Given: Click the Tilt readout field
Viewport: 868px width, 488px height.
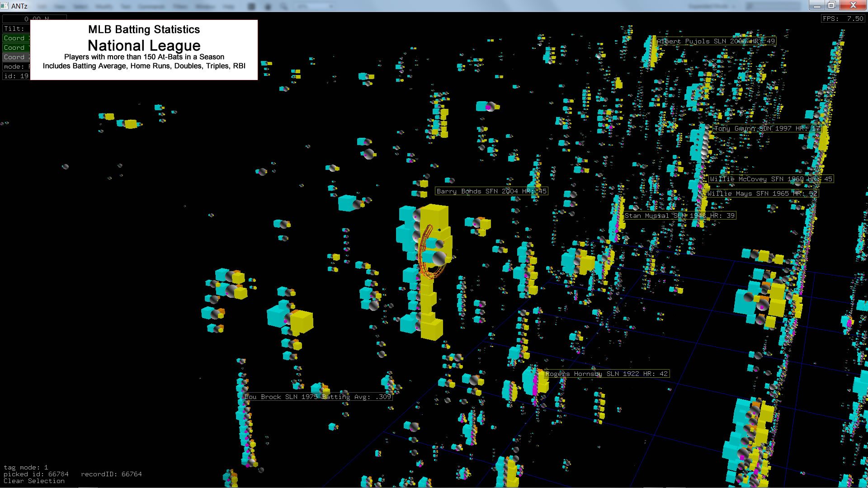Looking at the screenshot, I should pyautogui.click(x=16, y=28).
